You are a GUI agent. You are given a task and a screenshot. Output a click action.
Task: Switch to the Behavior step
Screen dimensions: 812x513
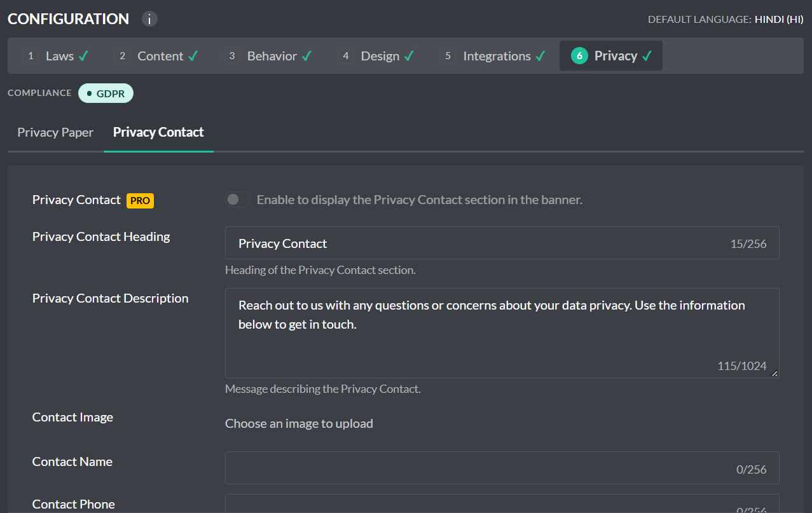click(267, 56)
